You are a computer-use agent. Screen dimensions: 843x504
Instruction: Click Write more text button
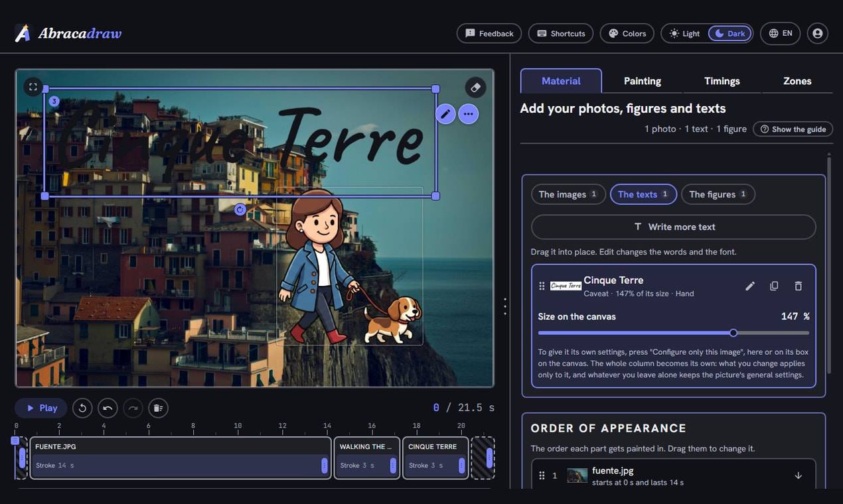point(673,227)
